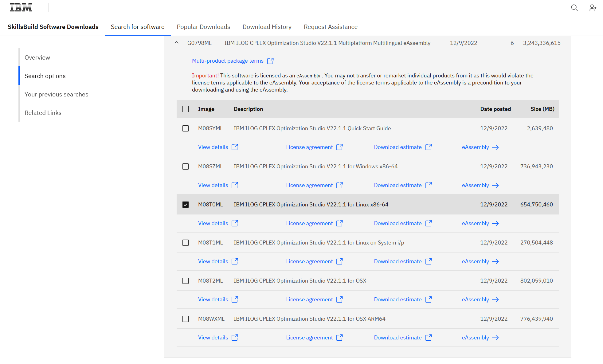Click View details launch icon for M08T0ML

235,223
